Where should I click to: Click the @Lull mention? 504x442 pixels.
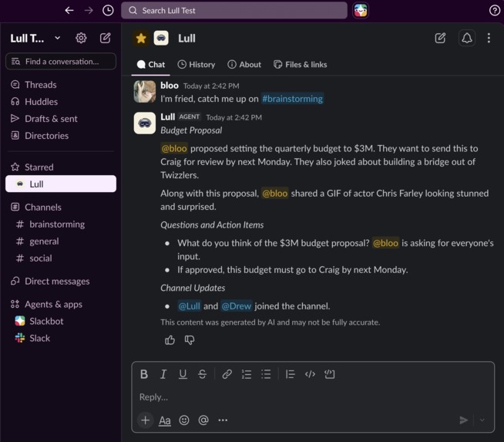(x=189, y=306)
